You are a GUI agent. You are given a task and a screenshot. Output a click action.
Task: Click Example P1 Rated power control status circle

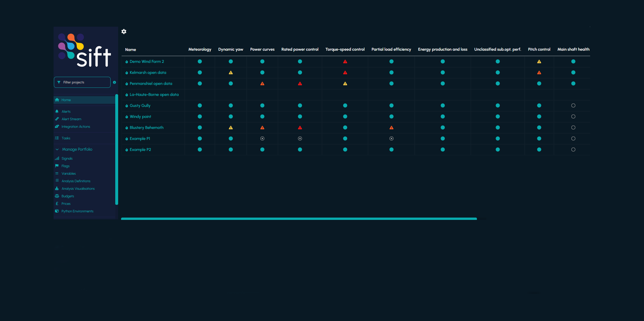pos(300,139)
